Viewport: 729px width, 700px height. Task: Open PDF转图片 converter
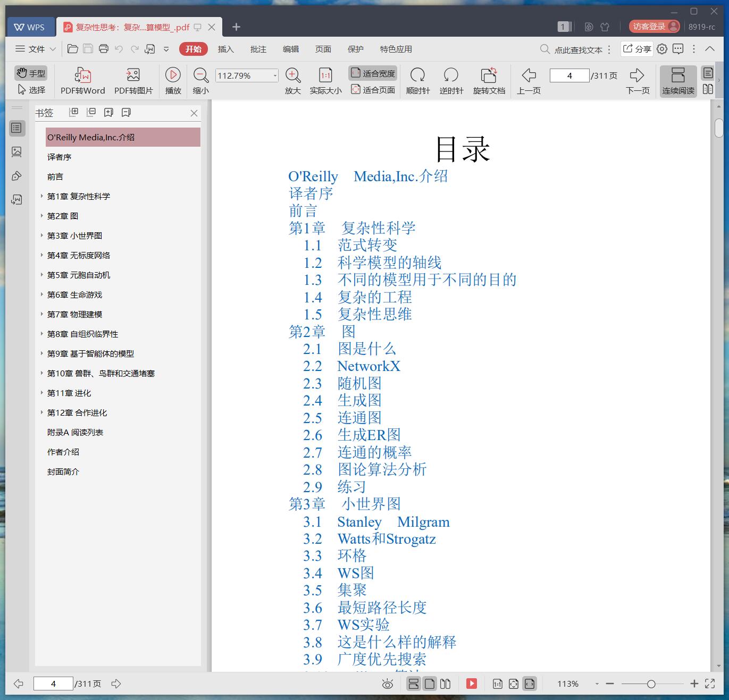point(133,81)
